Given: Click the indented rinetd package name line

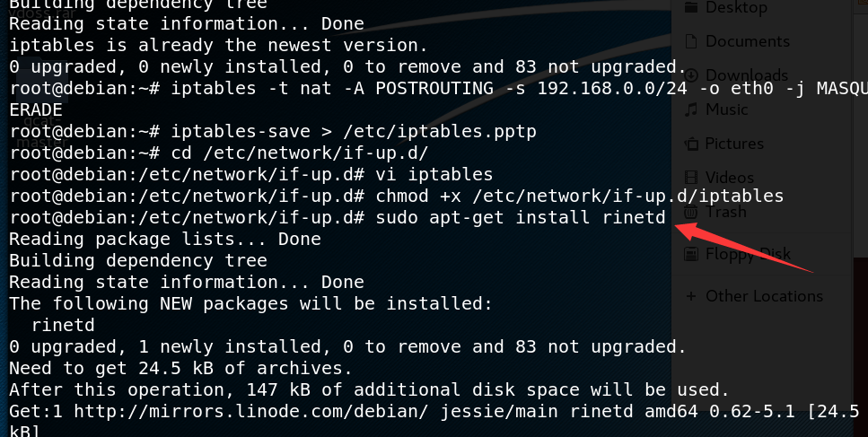Looking at the screenshot, I should tap(63, 325).
